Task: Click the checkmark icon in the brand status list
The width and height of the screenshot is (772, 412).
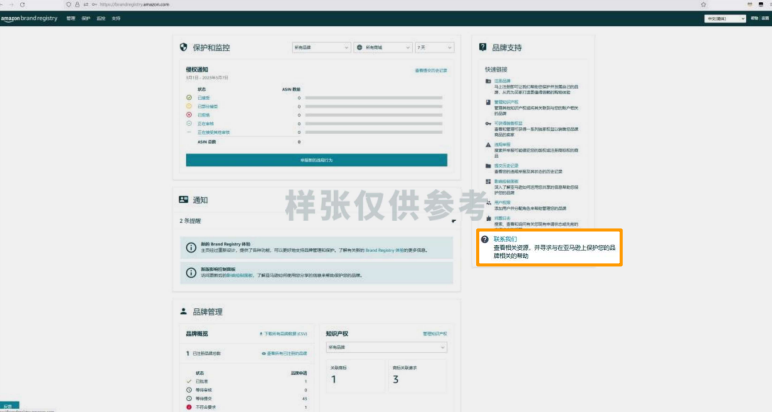Action: click(189, 381)
